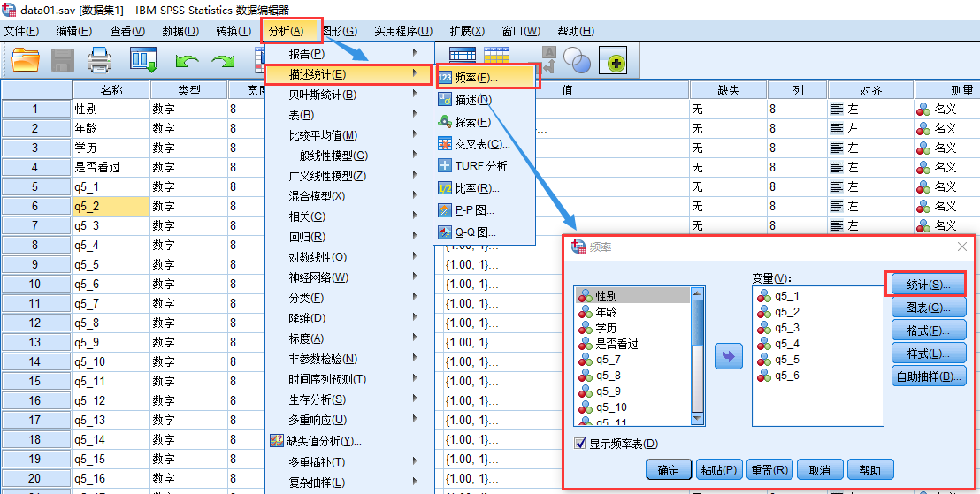Click the 缺失值分析 menu icon
This screenshot has width=980, height=494.
click(276, 441)
